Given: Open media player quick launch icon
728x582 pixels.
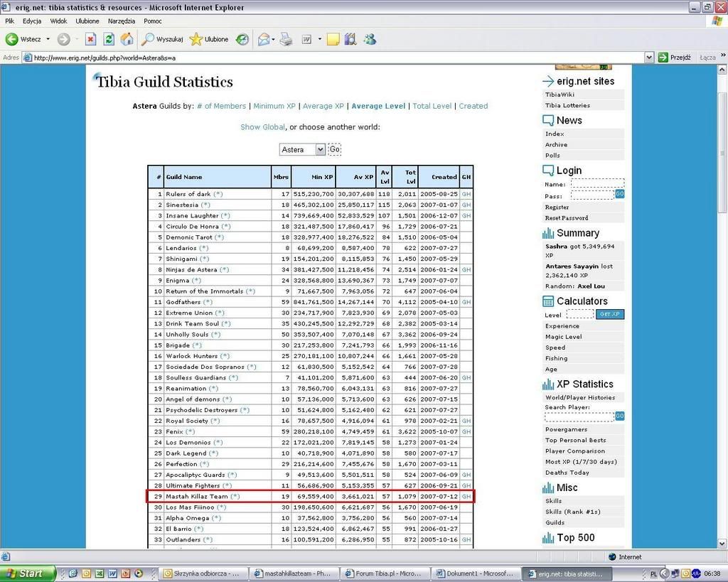Looking at the screenshot, I should 139,573.
